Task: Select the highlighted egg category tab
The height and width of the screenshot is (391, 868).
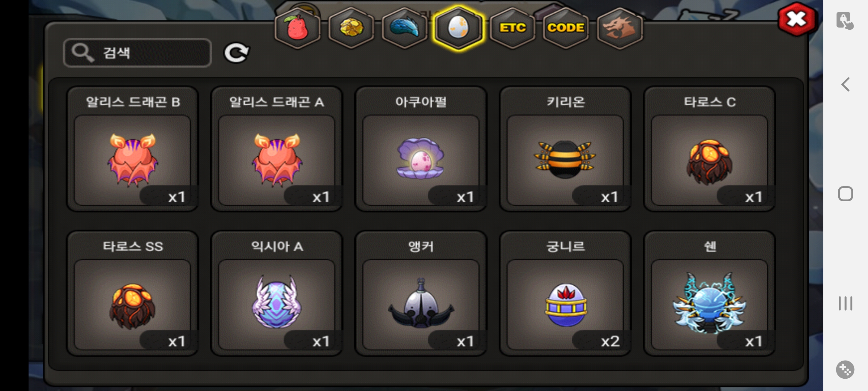Action: (459, 28)
